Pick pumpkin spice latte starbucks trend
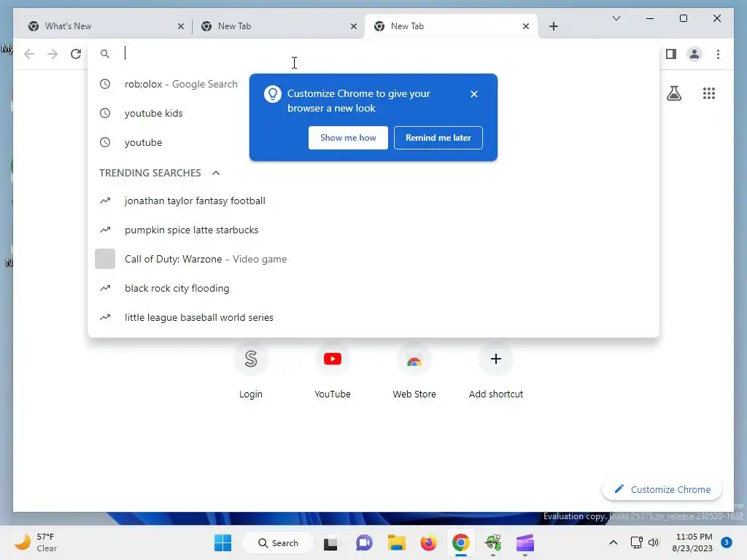The height and width of the screenshot is (560, 747). click(373, 230)
